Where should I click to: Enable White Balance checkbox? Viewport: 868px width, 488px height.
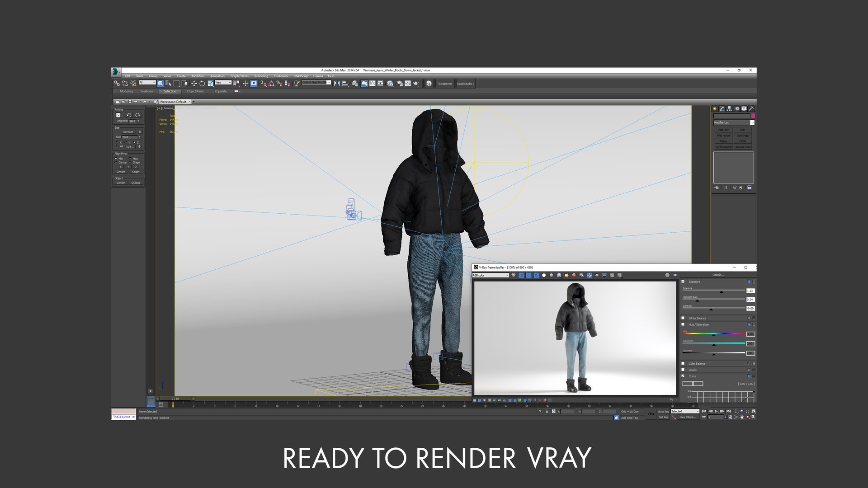click(x=683, y=318)
